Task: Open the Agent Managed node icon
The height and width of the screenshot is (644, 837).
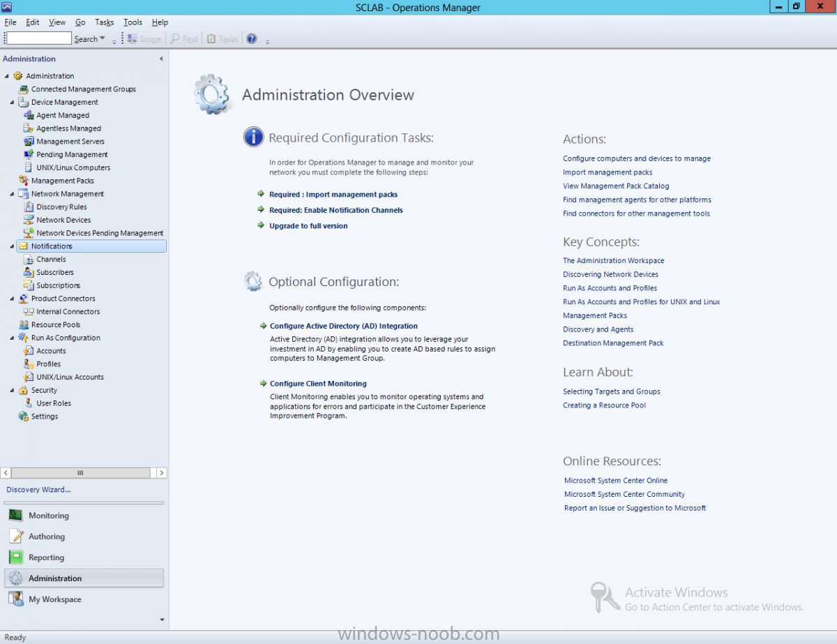Action: point(29,115)
